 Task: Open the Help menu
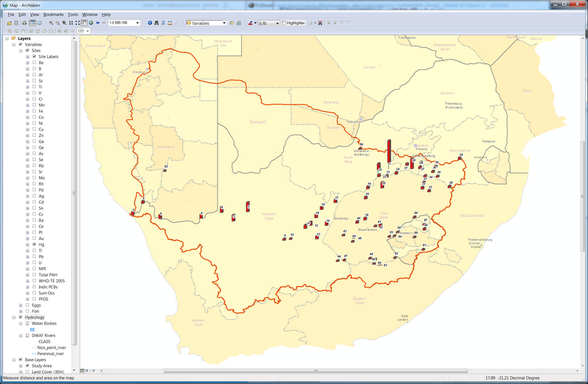coord(106,14)
